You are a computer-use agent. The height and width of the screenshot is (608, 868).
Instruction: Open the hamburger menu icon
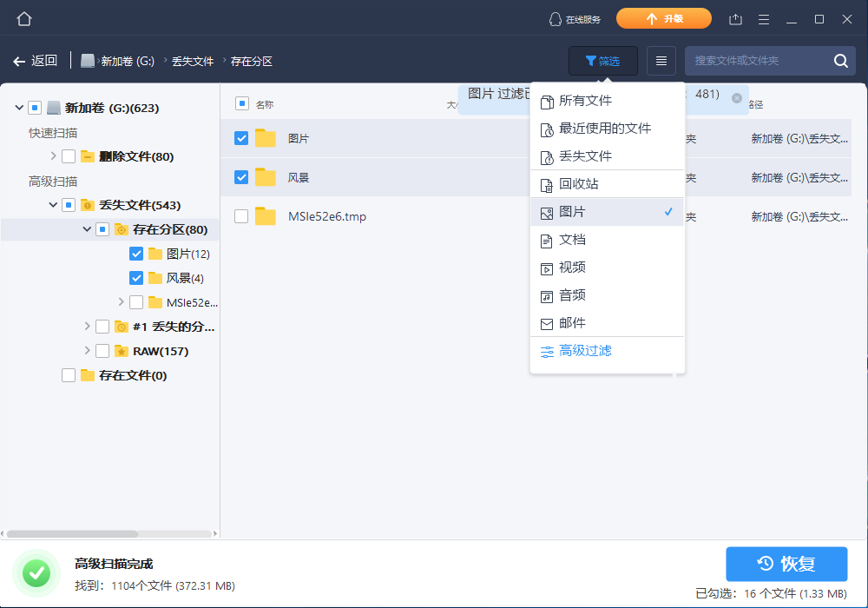(763, 17)
